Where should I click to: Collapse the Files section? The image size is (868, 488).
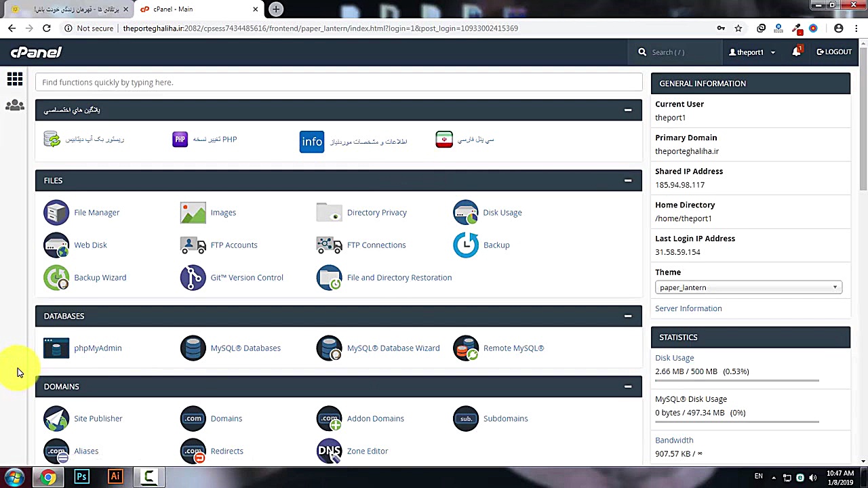(x=628, y=180)
